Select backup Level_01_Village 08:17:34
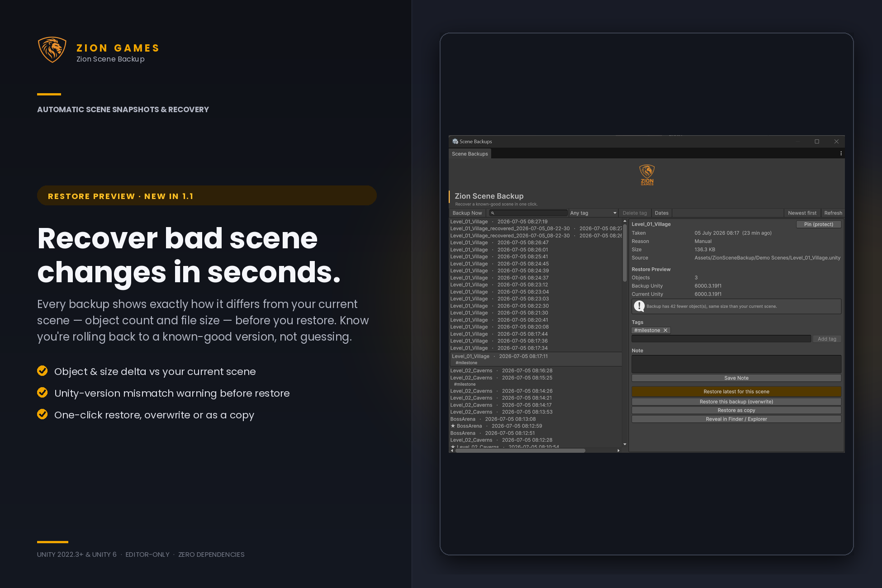Screen dimensions: 882x588 pyautogui.click(x=536, y=348)
